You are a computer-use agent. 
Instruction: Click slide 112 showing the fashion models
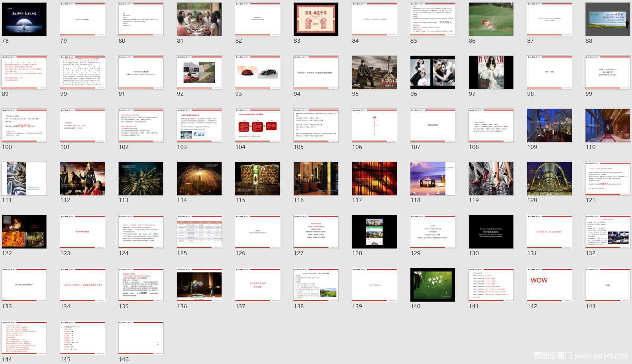pos(83,179)
